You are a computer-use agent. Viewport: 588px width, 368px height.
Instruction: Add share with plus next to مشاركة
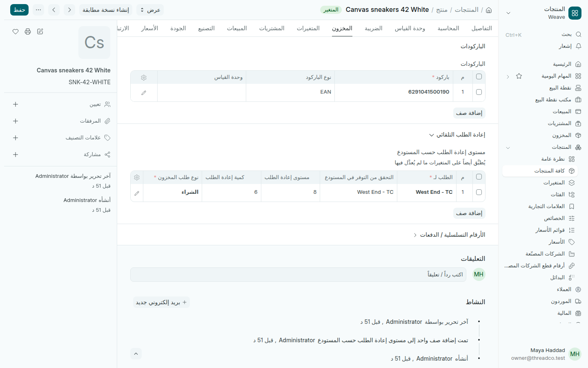point(16,155)
